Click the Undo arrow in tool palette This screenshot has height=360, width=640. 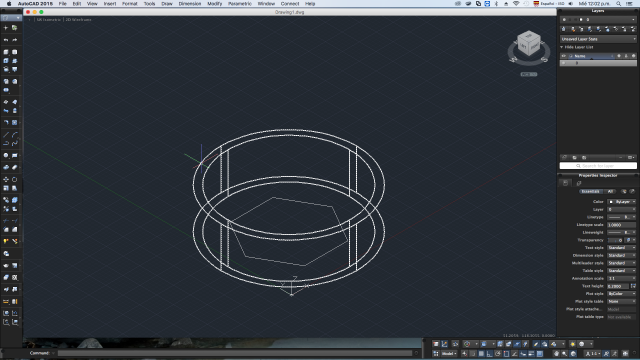(6, 40)
